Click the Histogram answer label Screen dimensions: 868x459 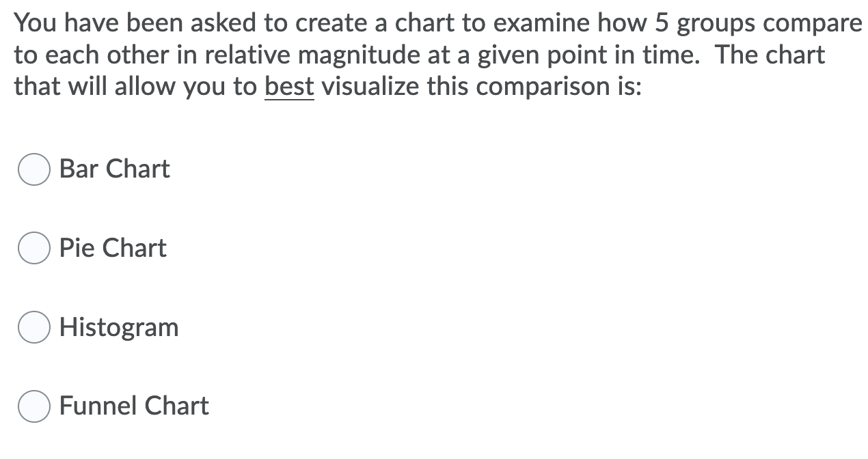point(119,326)
